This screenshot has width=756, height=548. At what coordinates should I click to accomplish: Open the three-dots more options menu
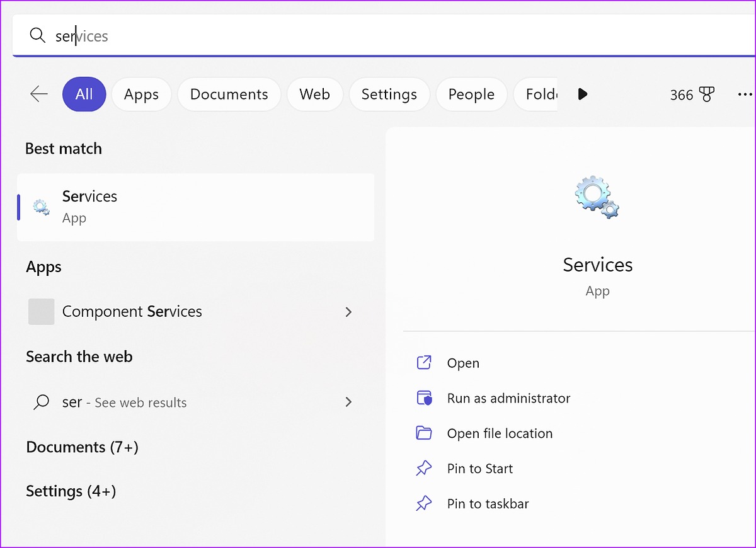click(745, 94)
